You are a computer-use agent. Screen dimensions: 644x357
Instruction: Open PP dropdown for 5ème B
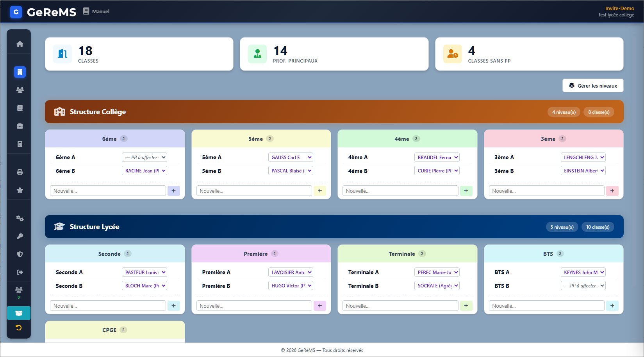tap(291, 170)
